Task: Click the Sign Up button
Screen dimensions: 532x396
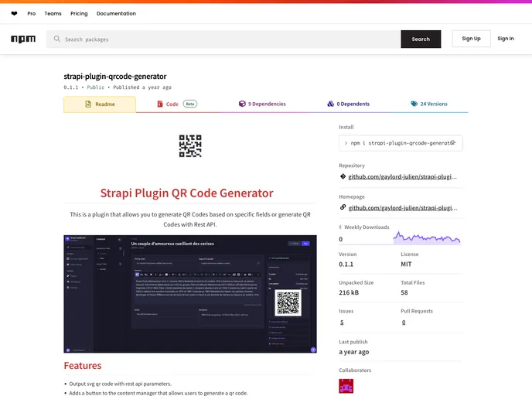Action: 471,39
